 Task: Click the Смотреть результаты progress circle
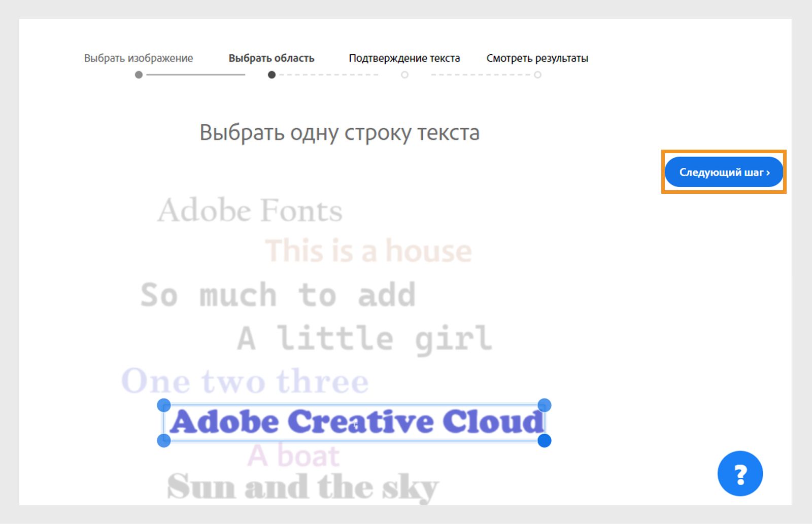coord(537,75)
